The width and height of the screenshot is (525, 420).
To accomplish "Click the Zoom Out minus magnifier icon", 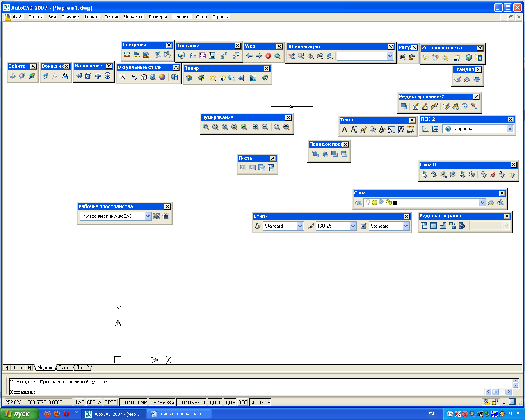I will 265,127.
